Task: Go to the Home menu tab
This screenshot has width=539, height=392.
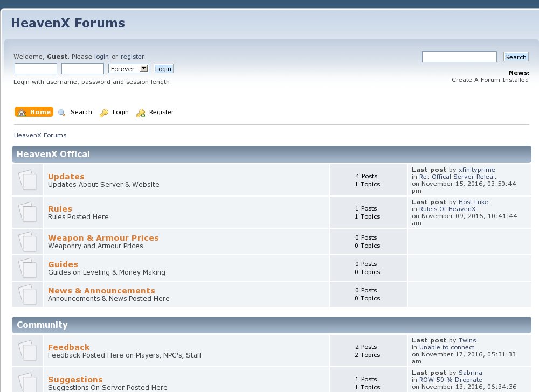Action: coord(34,112)
